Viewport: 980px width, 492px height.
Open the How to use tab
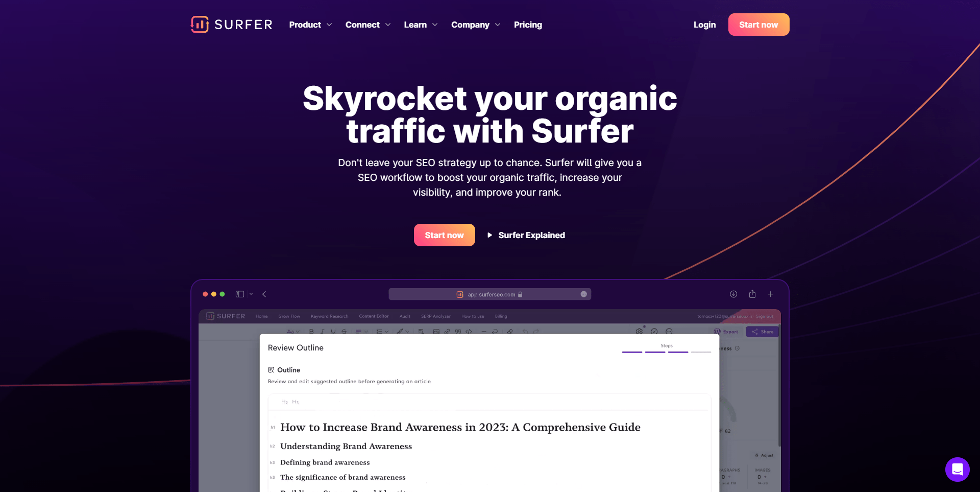pyautogui.click(x=473, y=316)
